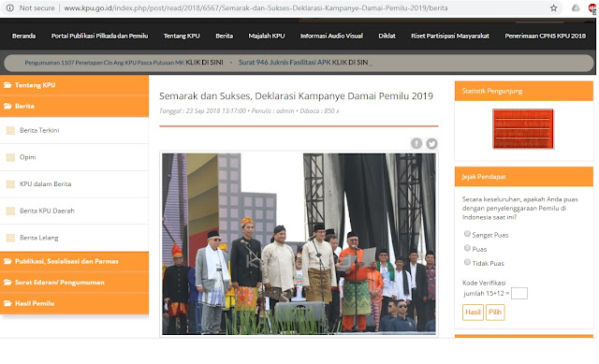Click the Kode Verifikasi answer field
This screenshot has height=364, width=599.
(x=519, y=293)
